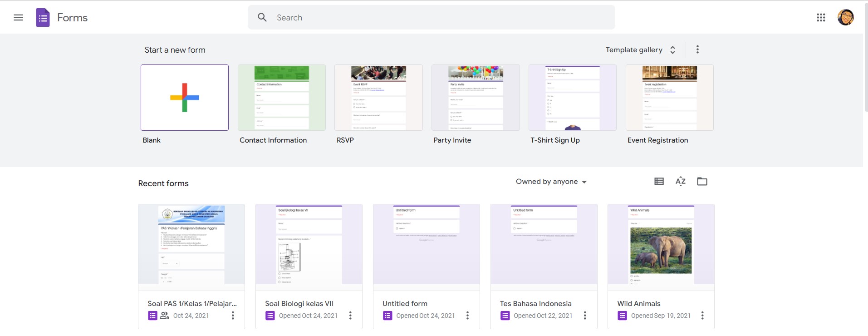Image resolution: width=868 pixels, height=336 pixels.
Task: Open the Google apps grid
Action: coord(821,18)
